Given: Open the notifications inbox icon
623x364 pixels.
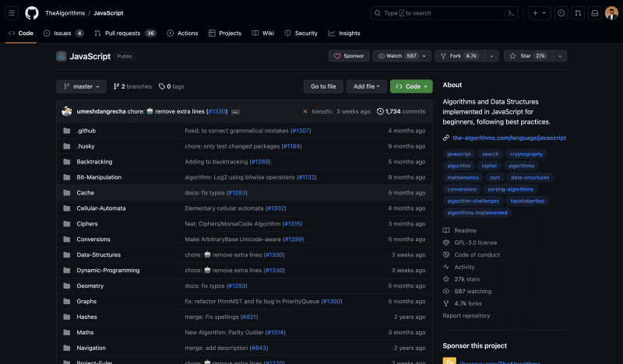Looking at the screenshot, I should (x=595, y=13).
